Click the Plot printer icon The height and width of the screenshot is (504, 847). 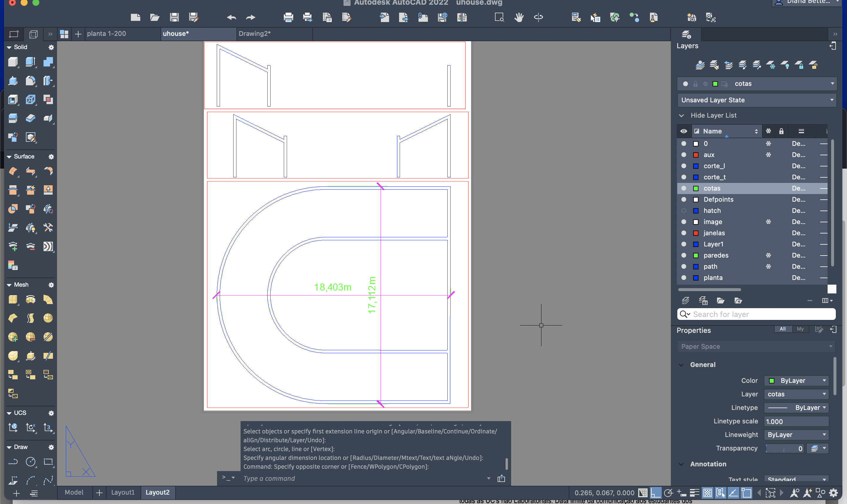pyautogui.click(x=288, y=17)
